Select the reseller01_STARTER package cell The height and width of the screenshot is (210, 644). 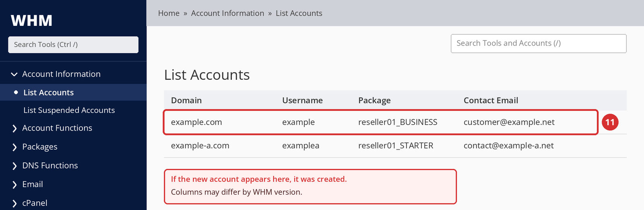tap(396, 146)
